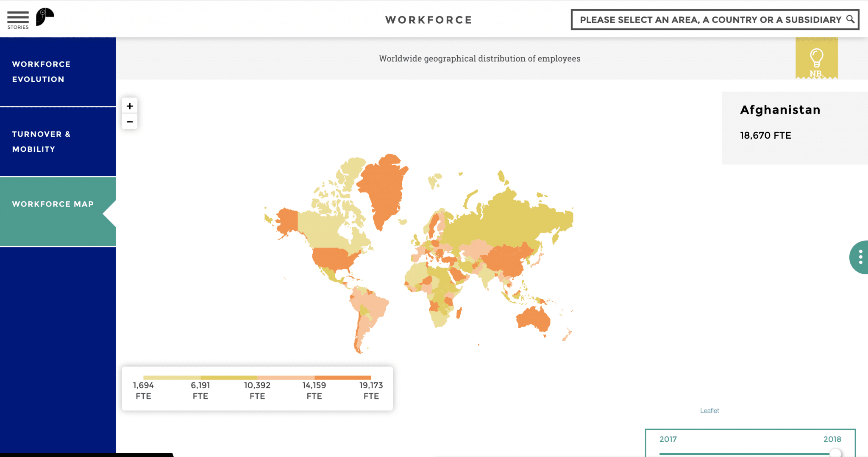Click the toucan logo icon
Image resolution: width=868 pixels, height=457 pixels.
pyautogui.click(x=45, y=17)
